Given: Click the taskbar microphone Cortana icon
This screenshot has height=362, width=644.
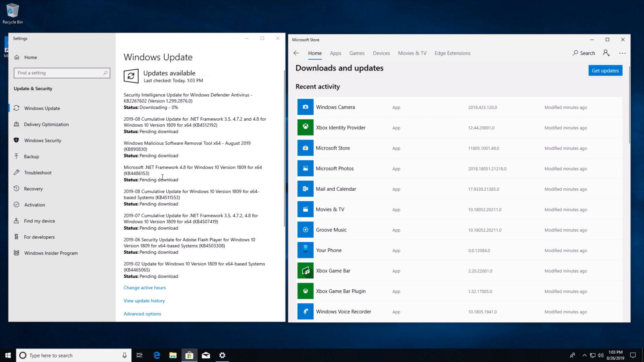Looking at the screenshot, I should (124, 355).
